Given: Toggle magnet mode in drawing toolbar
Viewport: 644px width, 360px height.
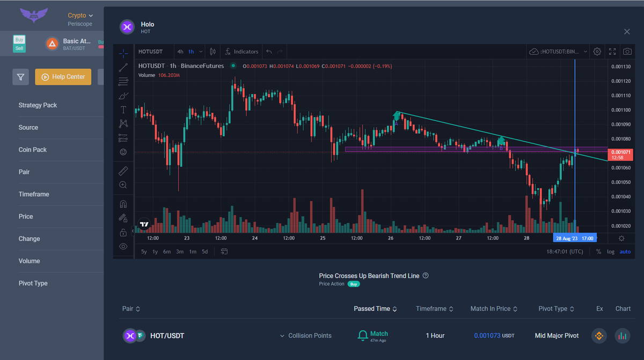Looking at the screenshot, I should pyautogui.click(x=123, y=204).
